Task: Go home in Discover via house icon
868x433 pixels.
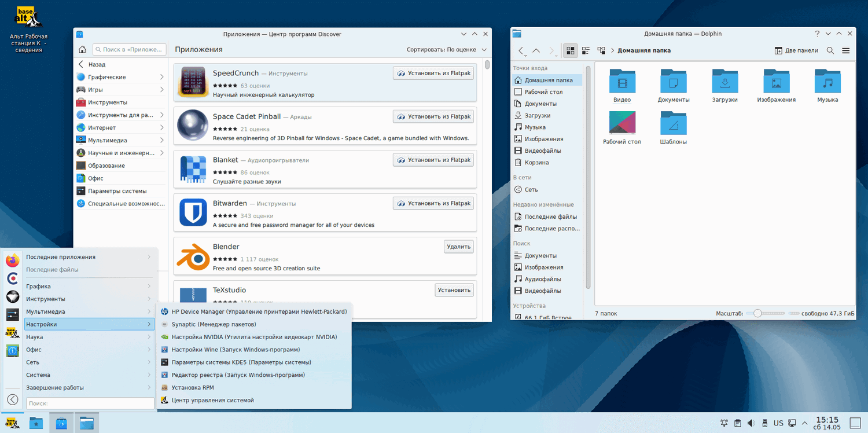Action: 82,50
